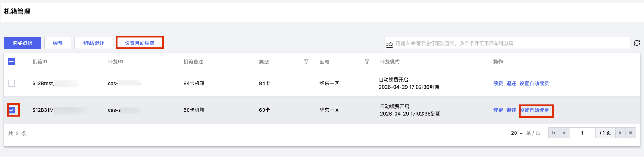Click the top 设置自动续费 button

click(139, 43)
